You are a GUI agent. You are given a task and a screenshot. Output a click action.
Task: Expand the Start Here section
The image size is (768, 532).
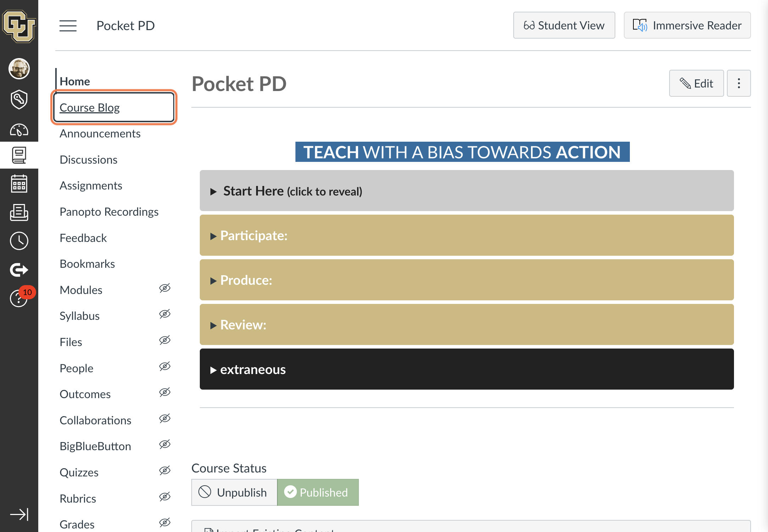(x=467, y=191)
